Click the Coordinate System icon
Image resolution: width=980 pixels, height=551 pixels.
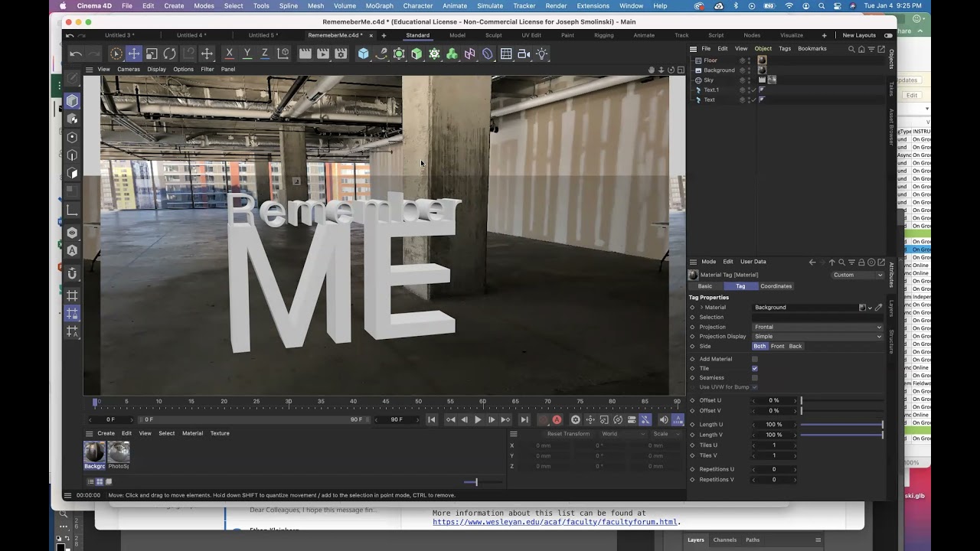(x=283, y=54)
